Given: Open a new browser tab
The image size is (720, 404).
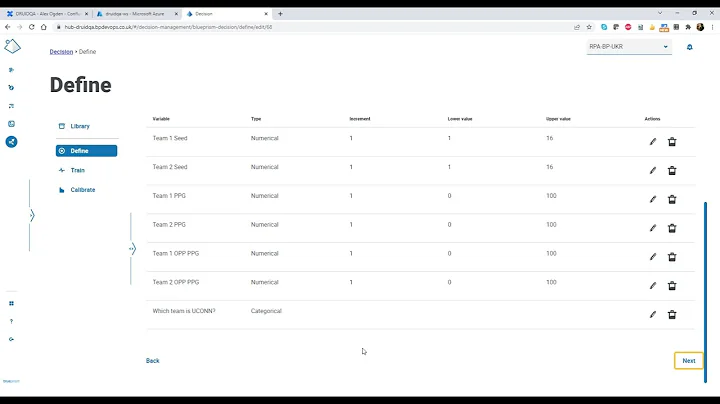Looking at the screenshot, I should (280, 14).
